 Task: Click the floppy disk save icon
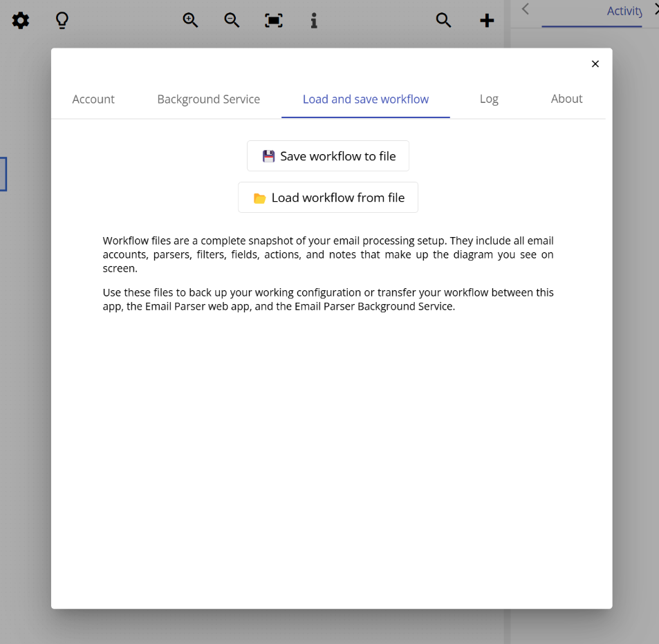[268, 155]
